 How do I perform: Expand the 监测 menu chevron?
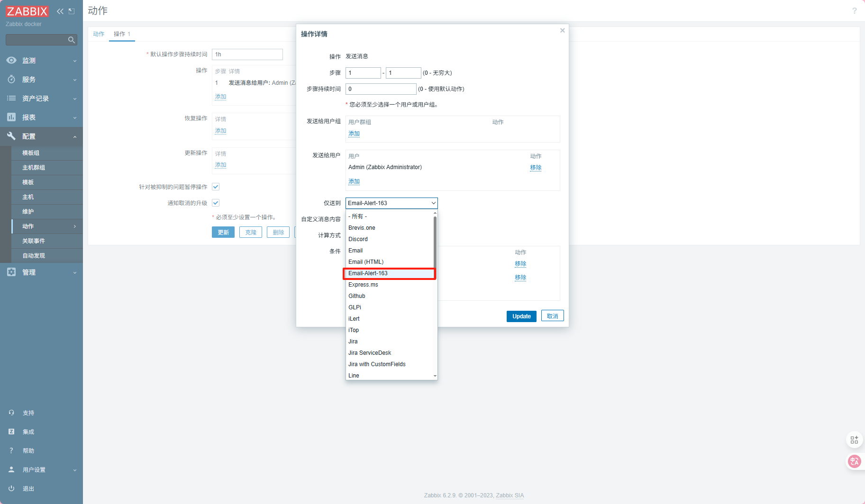pos(75,61)
